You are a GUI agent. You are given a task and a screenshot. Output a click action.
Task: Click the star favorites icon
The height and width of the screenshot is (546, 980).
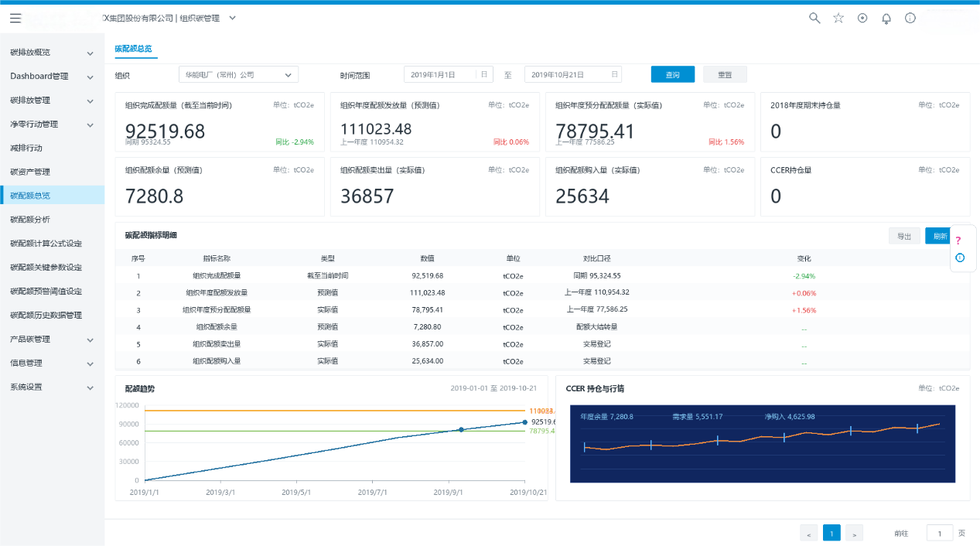pyautogui.click(x=838, y=18)
